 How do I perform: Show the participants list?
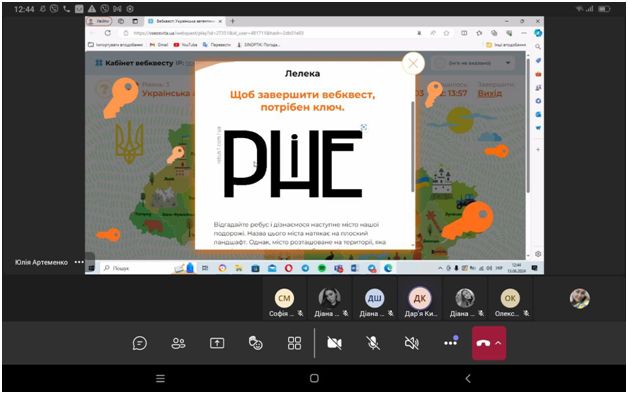[x=178, y=343]
